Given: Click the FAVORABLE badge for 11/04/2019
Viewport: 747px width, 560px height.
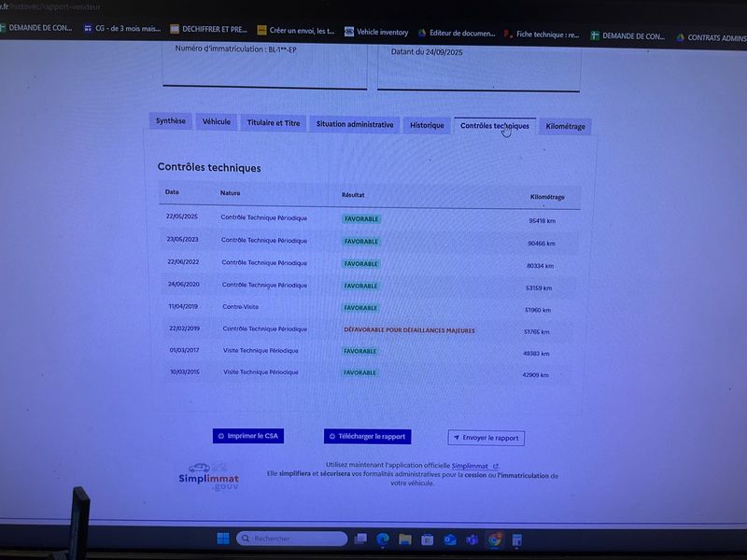Looking at the screenshot, I should [x=360, y=308].
